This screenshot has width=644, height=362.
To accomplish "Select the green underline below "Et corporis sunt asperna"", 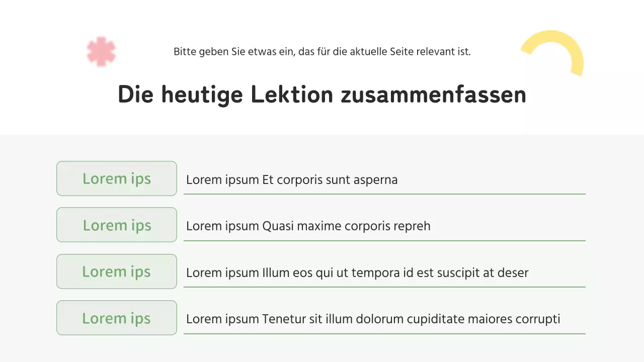I will [384, 194].
